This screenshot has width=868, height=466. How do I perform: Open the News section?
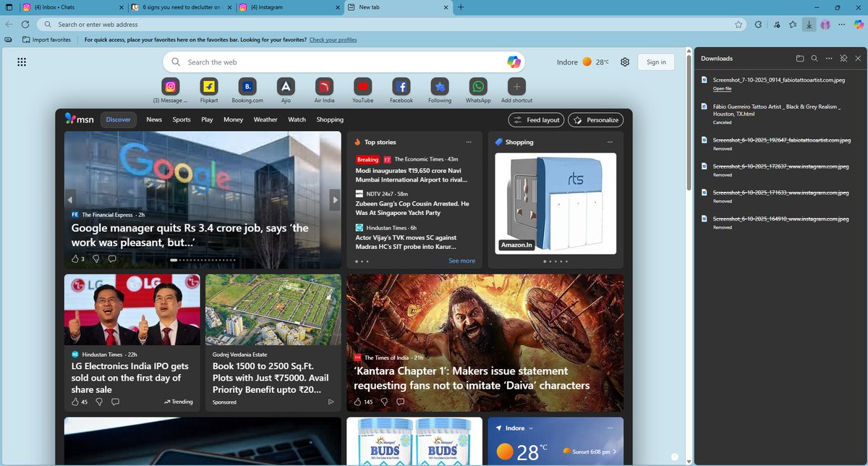pyautogui.click(x=154, y=119)
